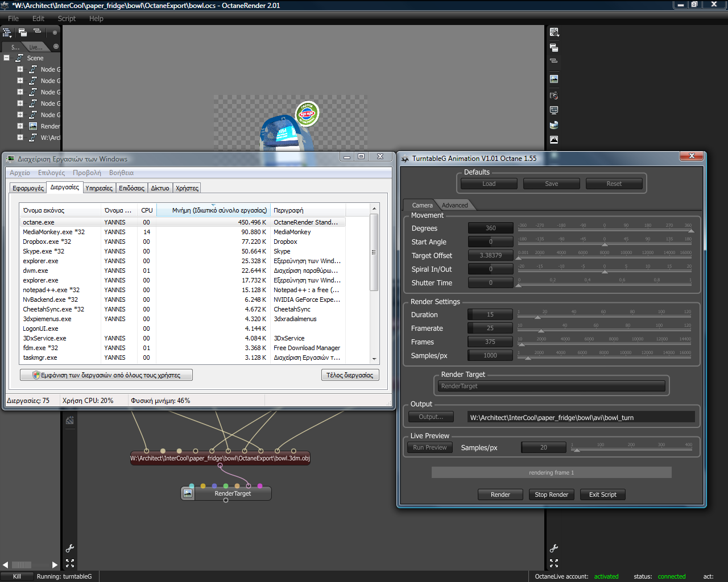Image resolution: width=728 pixels, height=582 pixels.
Task: Open Προβολή menu in Task Manager
Action: click(87, 173)
